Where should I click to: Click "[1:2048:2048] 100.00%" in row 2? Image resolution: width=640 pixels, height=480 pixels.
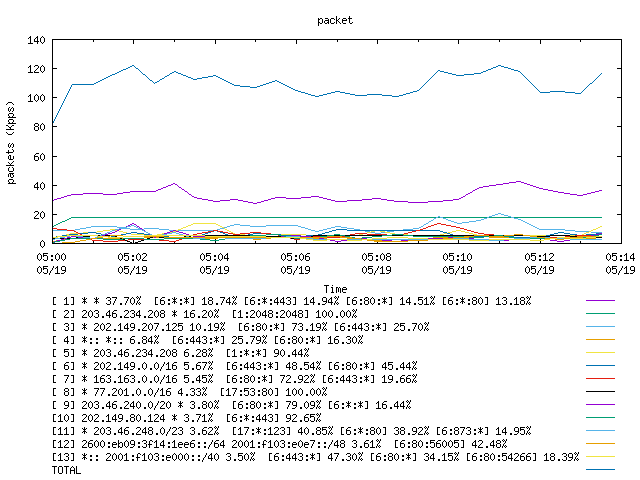pos(294,314)
